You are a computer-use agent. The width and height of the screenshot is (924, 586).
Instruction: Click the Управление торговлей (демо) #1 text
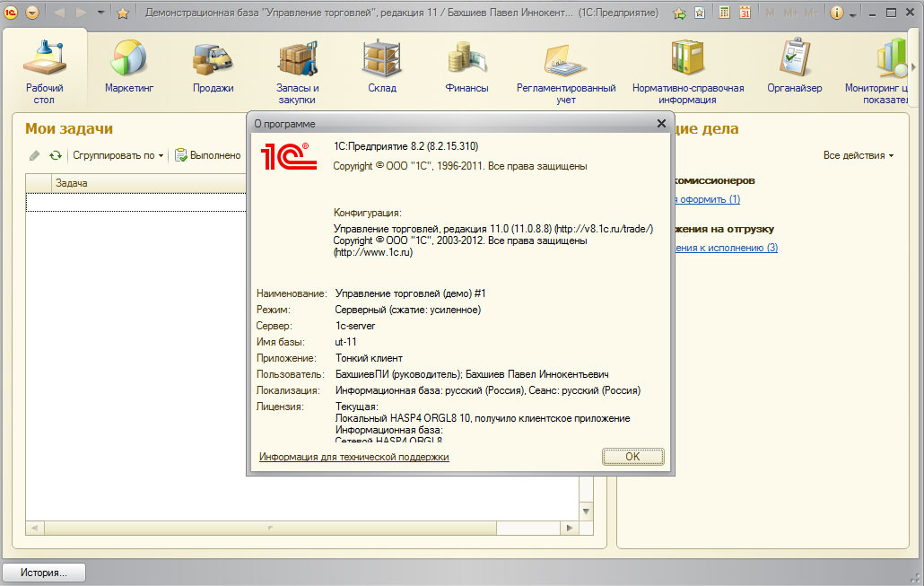coord(411,293)
